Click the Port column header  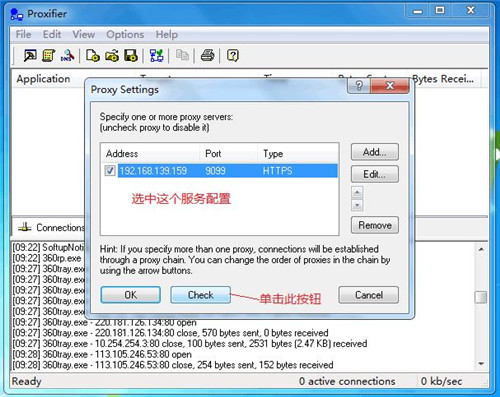(x=228, y=153)
